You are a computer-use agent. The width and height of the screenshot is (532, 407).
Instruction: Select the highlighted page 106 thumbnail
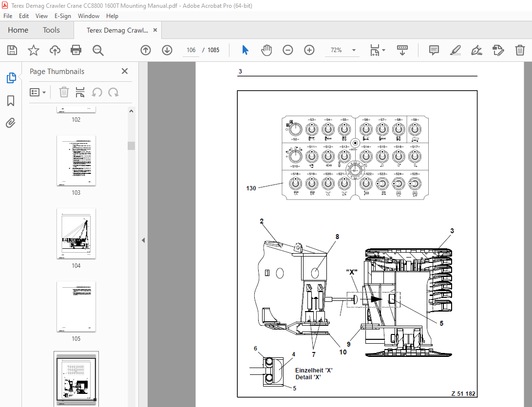(76, 379)
